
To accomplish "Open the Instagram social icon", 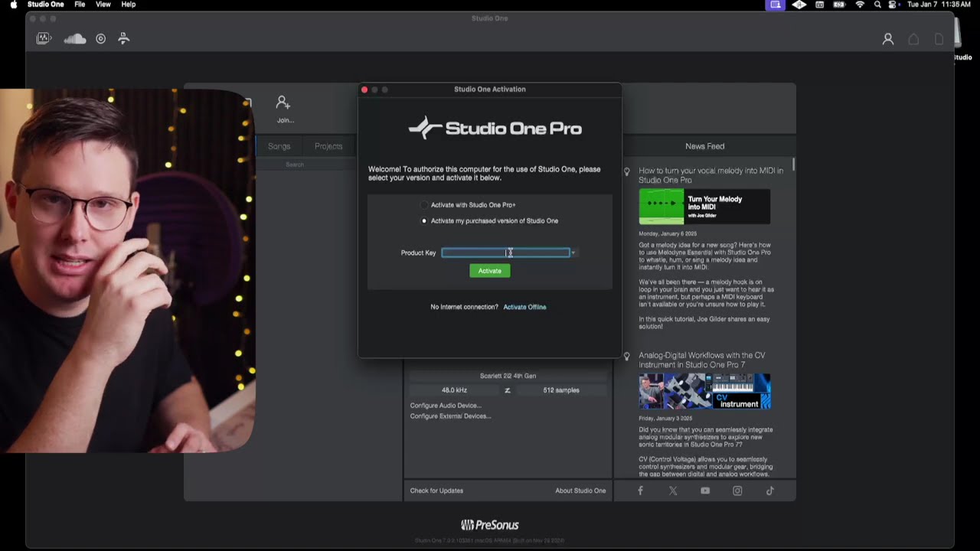I will click(x=737, y=491).
